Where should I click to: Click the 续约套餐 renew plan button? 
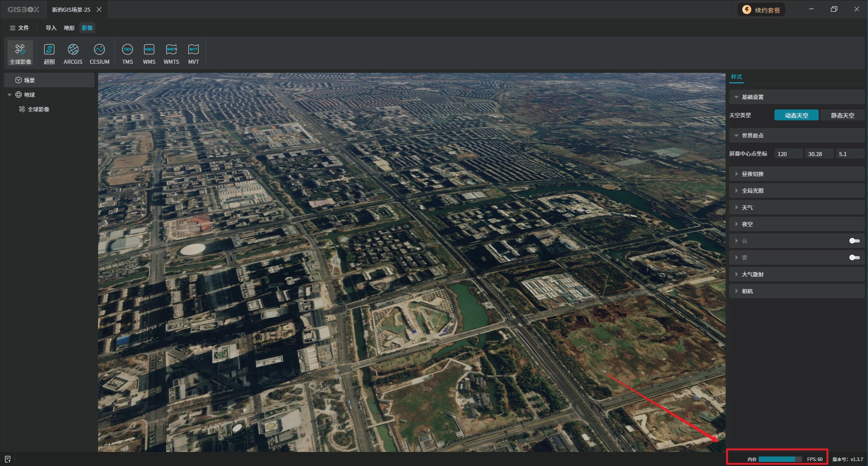(761, 10)
